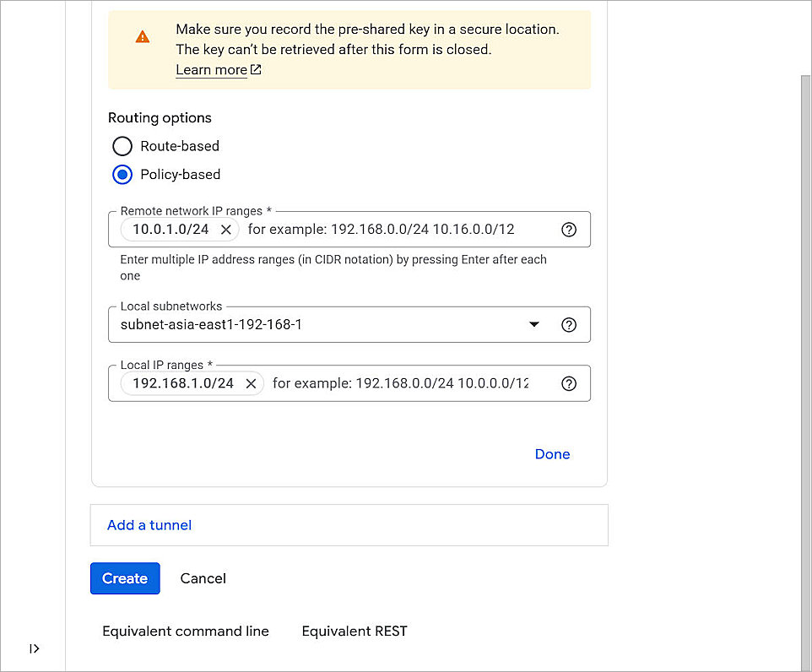This screenshot has height=672, width=812.
Task: Add a tunnel to the configuration
Action: click(x=149, y=525)
